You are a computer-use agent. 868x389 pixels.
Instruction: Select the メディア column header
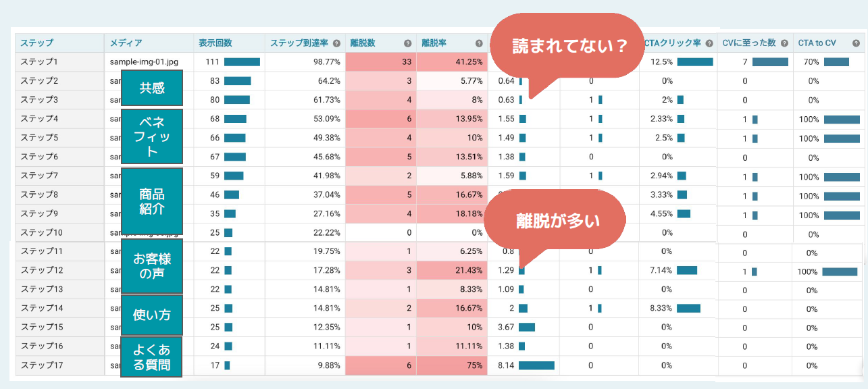click(x=126, y=43)
